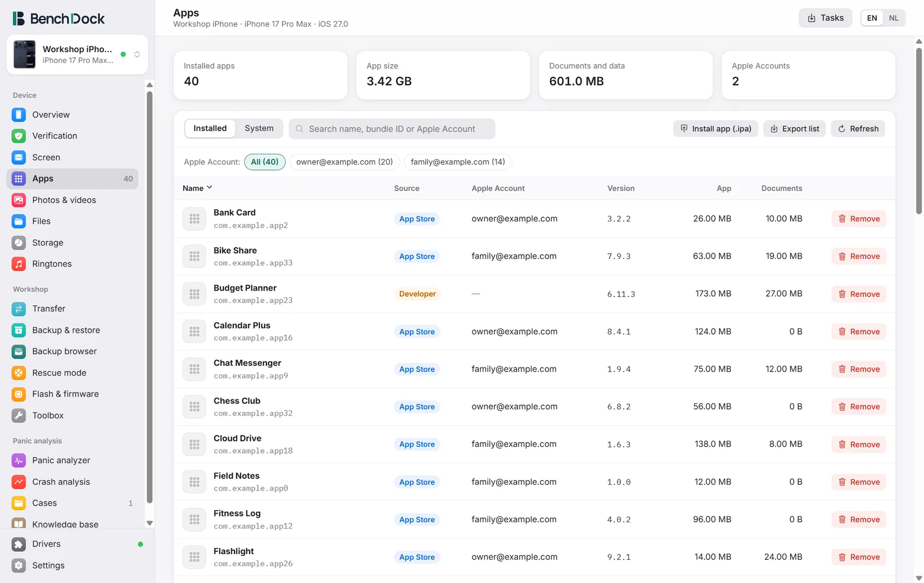Image resolution: width=924 pixels, height=583 pixels.
Task: Click Install app (.ipa)
Action: coord(716,129)
